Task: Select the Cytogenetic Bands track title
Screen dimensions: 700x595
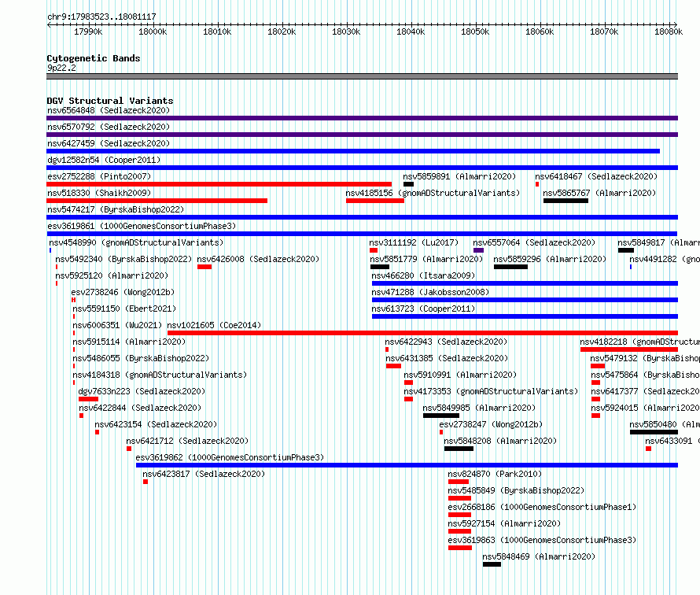Action: (x=94, y=58)
